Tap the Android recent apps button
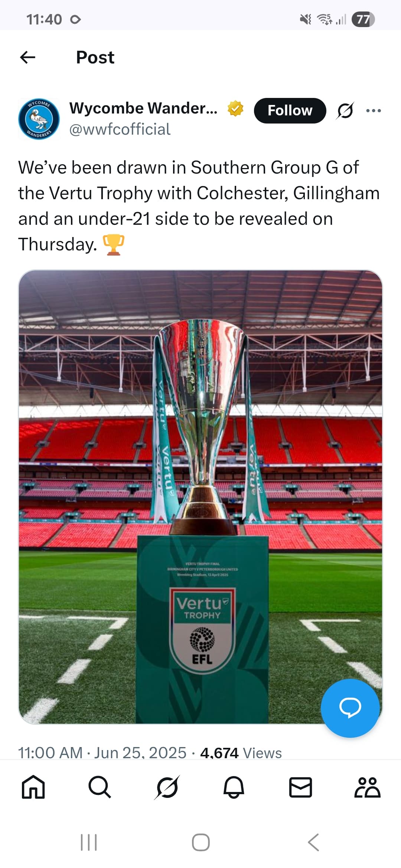Viewport: 401px width, 868px height. click(x=89, y=842)
